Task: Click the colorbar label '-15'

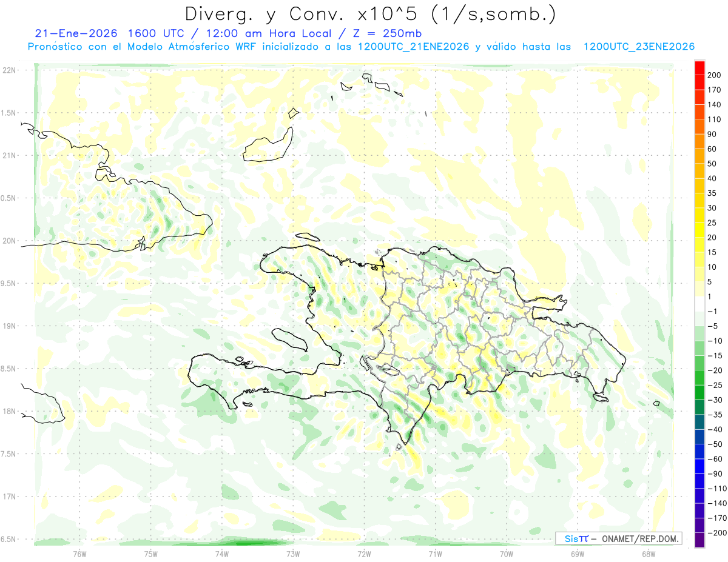Action: 715,356
